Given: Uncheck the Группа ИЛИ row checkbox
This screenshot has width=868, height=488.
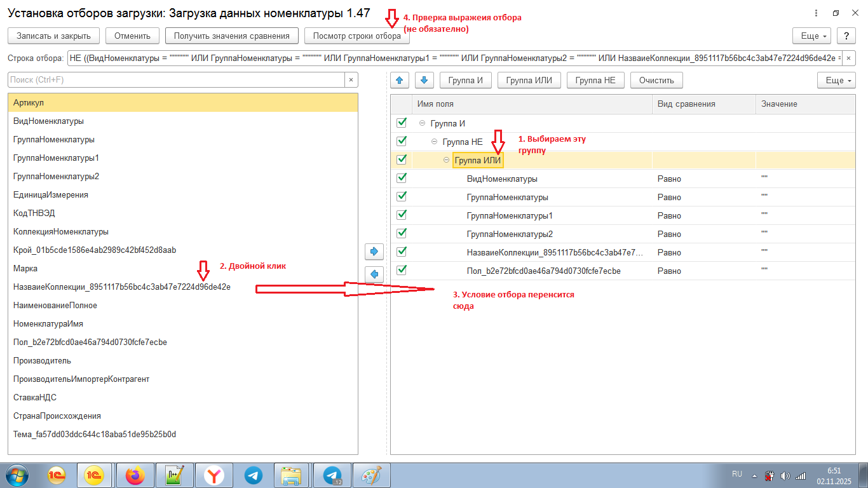Looking at the screenshot, I should [401, 159].
